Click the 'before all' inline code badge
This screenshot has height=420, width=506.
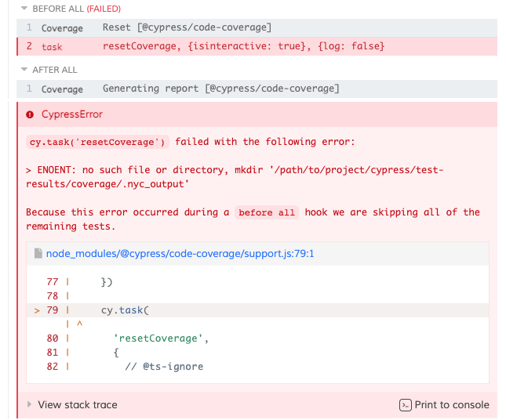pos(267,212)
